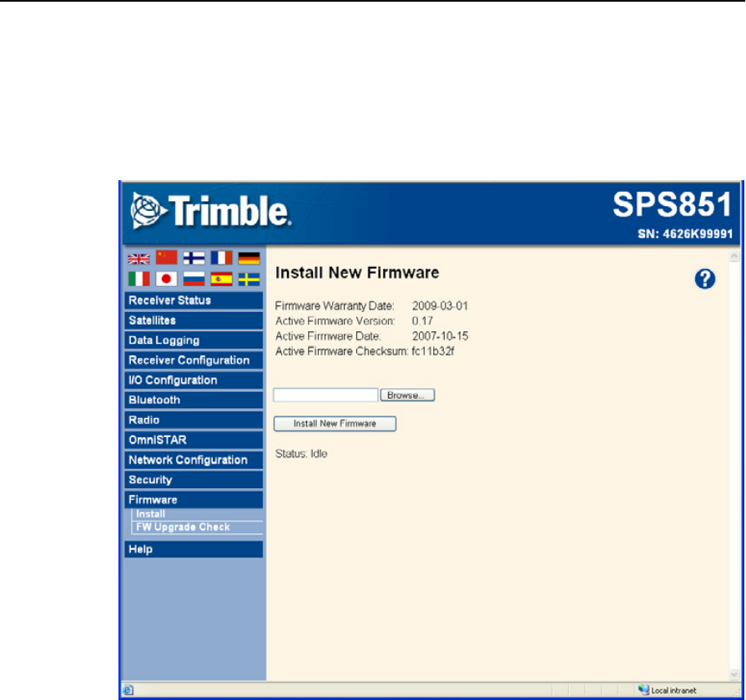This screenshot has height=700, width=746.
Task: Open the Security menu
Action: (x=194, y=481)
